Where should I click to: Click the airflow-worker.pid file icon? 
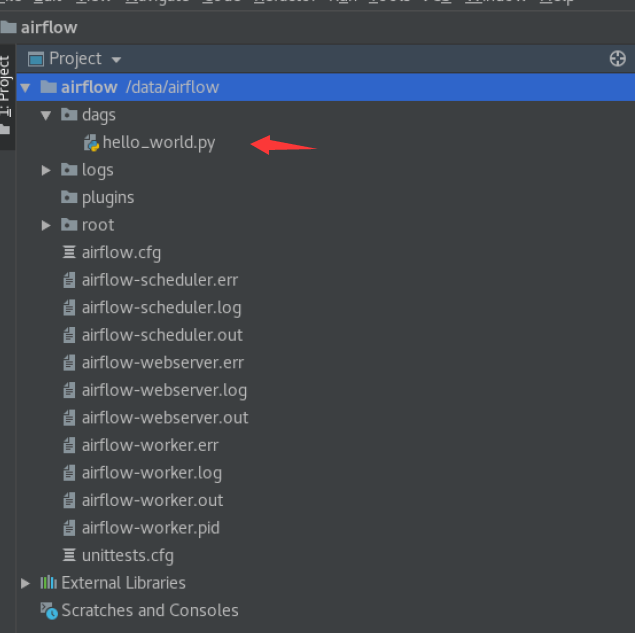69,528
